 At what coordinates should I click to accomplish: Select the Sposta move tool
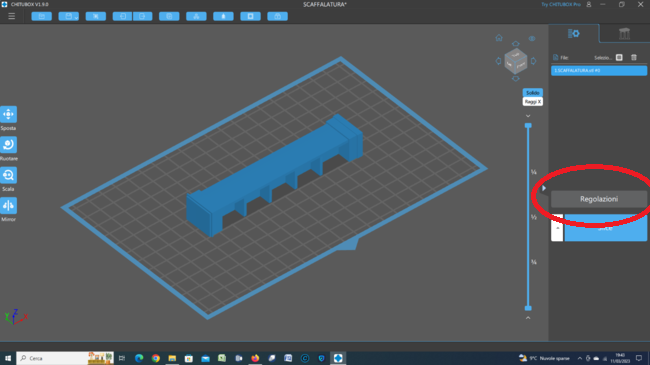8,114
